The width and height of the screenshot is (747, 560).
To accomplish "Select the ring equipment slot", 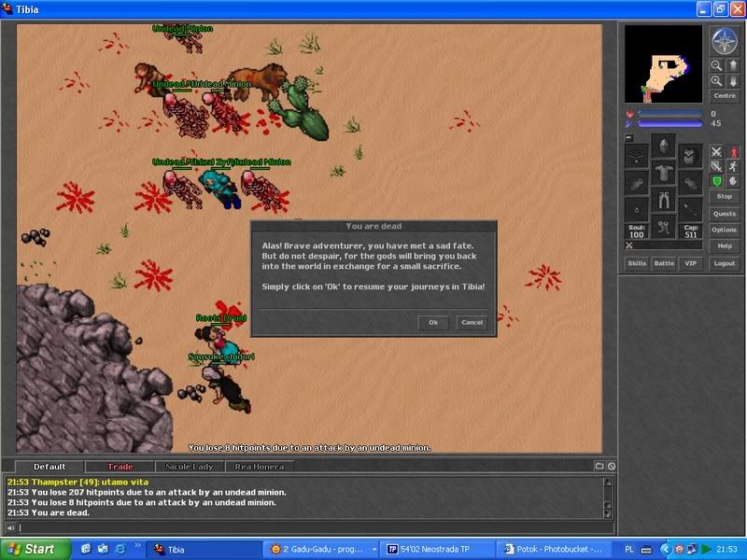I will 637,209.
